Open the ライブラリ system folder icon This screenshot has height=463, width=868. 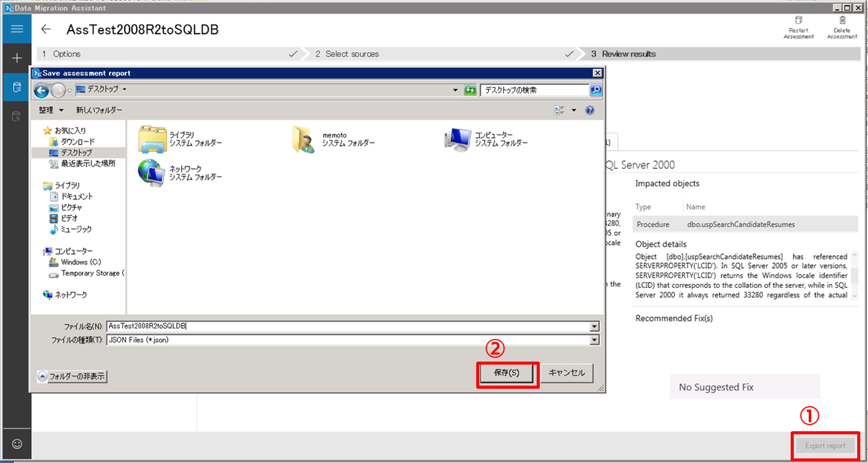click(x=153, y=139)
